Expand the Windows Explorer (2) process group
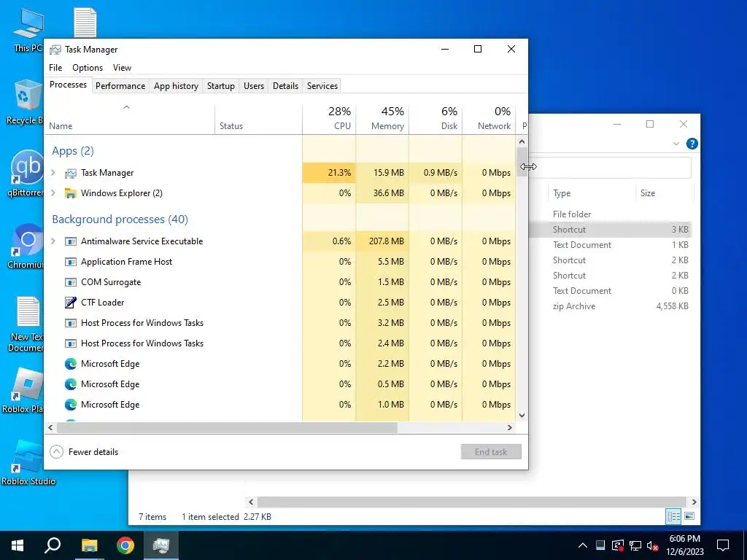Viewport: 747px width, 560px height. click(53, 193)
